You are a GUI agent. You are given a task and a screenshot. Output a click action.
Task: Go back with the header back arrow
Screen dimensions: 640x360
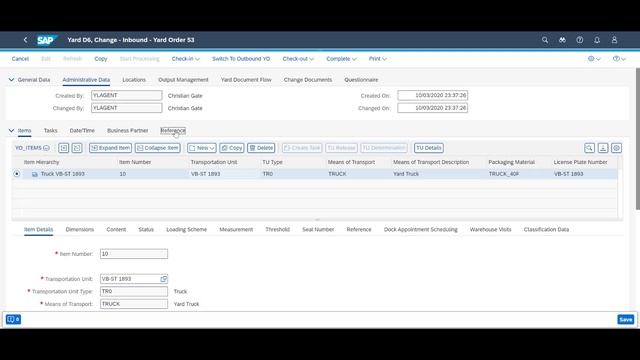[25, 40]
